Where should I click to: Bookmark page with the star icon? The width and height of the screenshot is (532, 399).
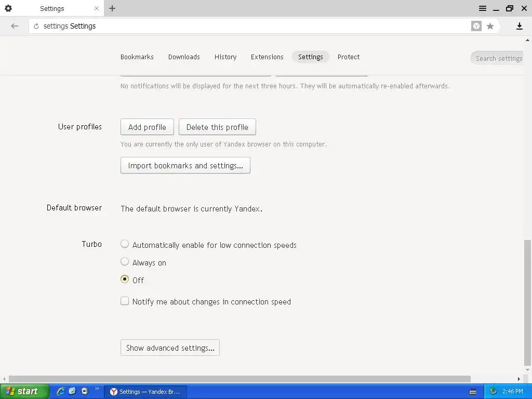pos(490,26)
